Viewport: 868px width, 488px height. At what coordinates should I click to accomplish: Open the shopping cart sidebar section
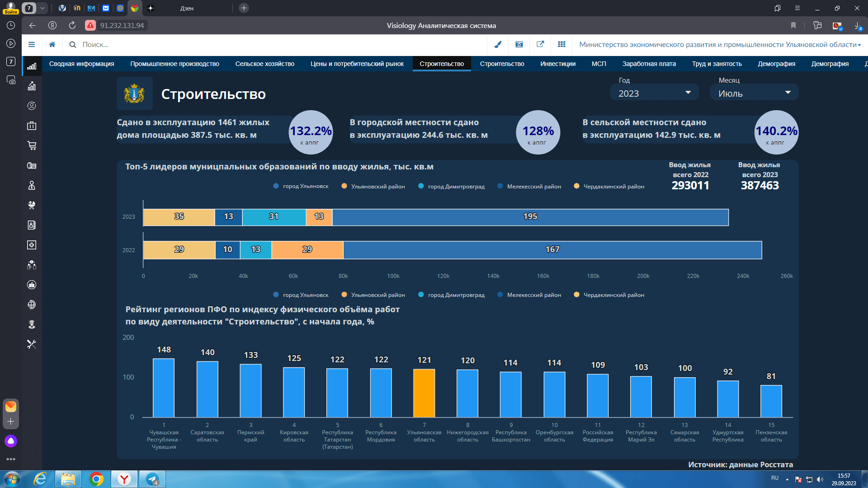pos(32,145)
